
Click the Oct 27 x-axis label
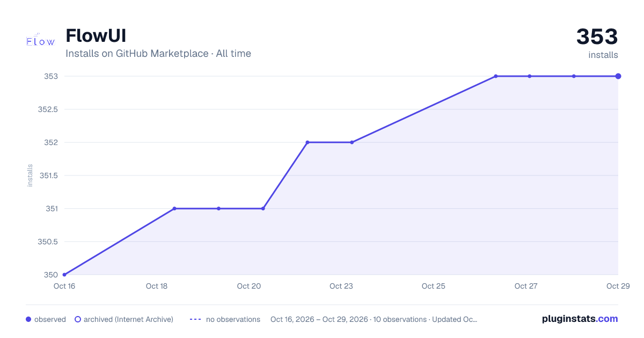tap(526, 286)
